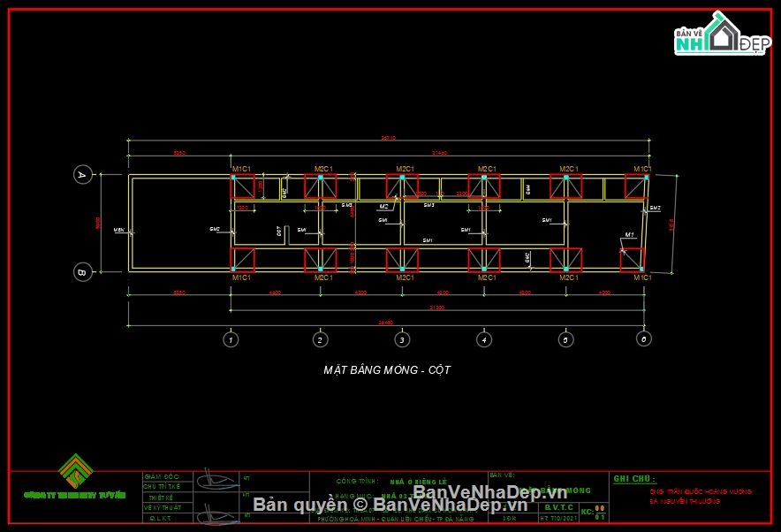Screen dimensions: 781x532
Task: Pick the grid axis bubble numbered 3
Action: click(x=402, y=338)
